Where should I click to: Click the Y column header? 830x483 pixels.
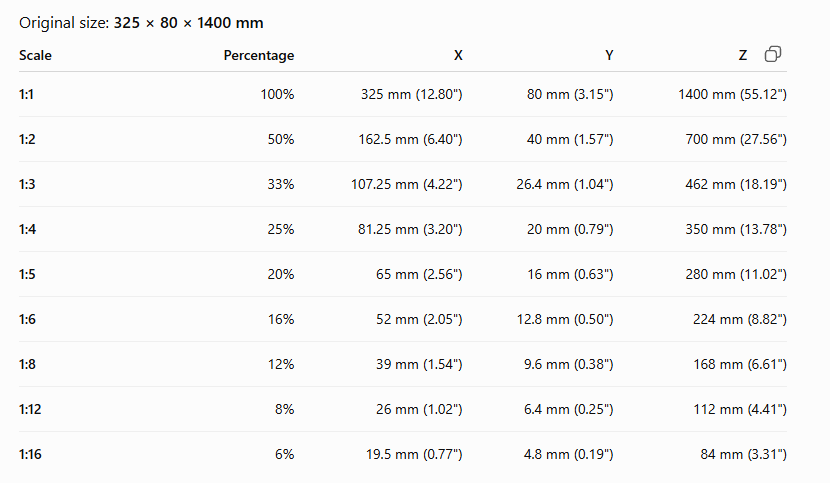click(609, 55)
